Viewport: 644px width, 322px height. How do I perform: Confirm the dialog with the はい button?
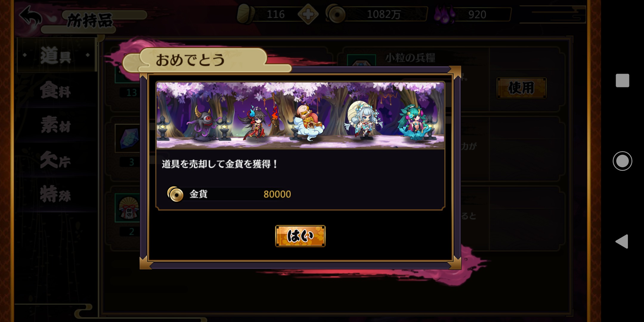pyautogui.click(x=300, y=236)
